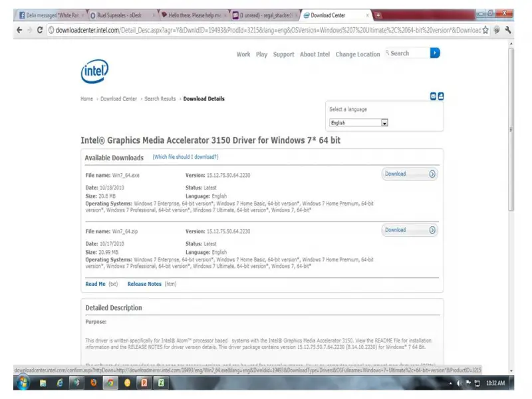532x399 pixels.
Task: Click the file name text 'Win7_64.exe'
Action: pyautogui.click(x=126, y=176)
